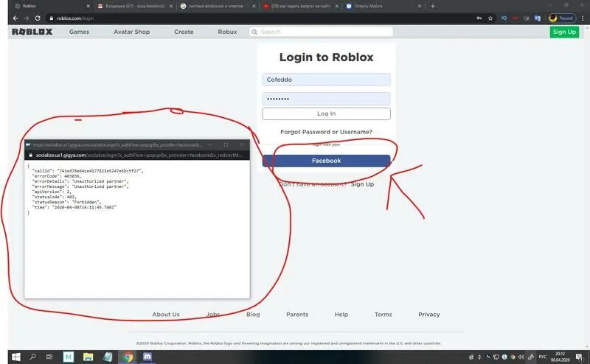Click the Paused profile avatar button
Screen dimensions: 590x364
tap(562, 18)
